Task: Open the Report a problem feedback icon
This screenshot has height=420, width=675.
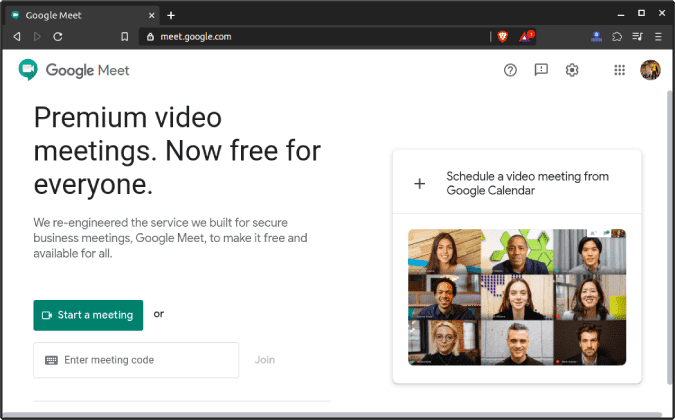Action: 541,70
